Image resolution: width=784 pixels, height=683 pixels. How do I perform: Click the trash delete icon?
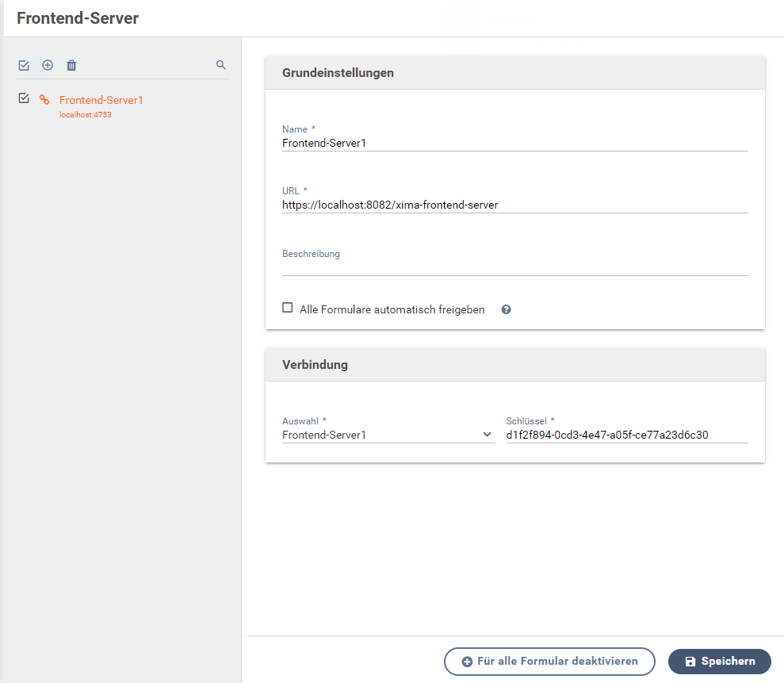71,65
